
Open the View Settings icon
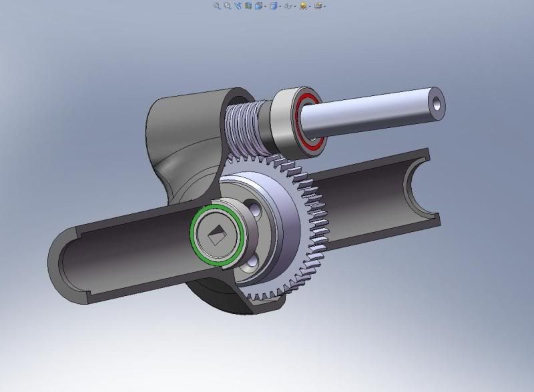coord(318,6)
